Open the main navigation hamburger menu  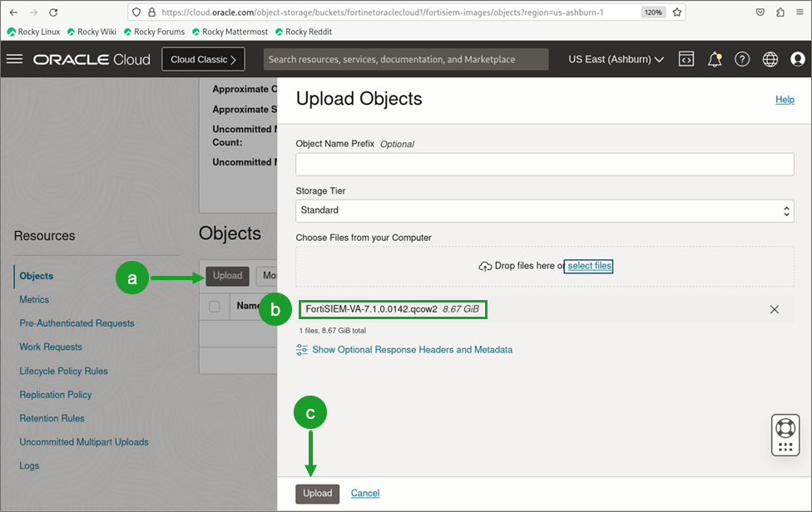point(14,59)
